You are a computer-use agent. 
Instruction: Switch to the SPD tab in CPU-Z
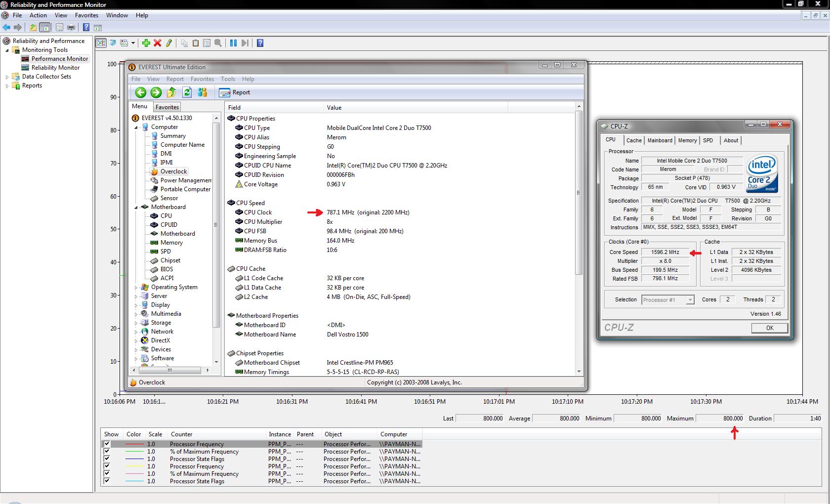click(x=708, y=140)
